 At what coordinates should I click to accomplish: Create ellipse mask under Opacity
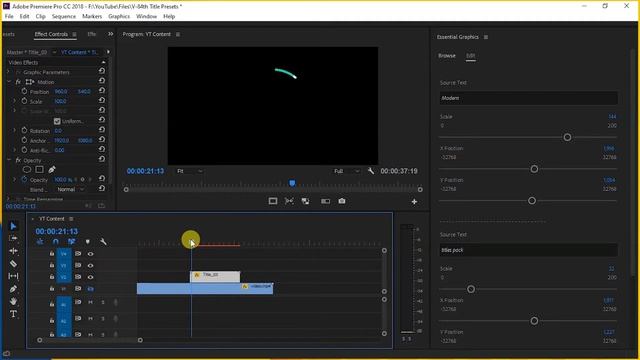[x=27, y=169]
